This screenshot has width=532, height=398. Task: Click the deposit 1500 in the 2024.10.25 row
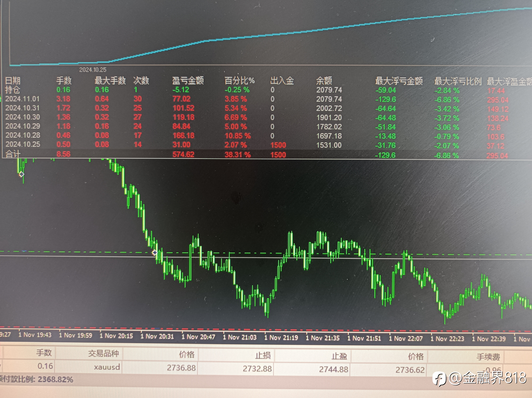(278, 145)
